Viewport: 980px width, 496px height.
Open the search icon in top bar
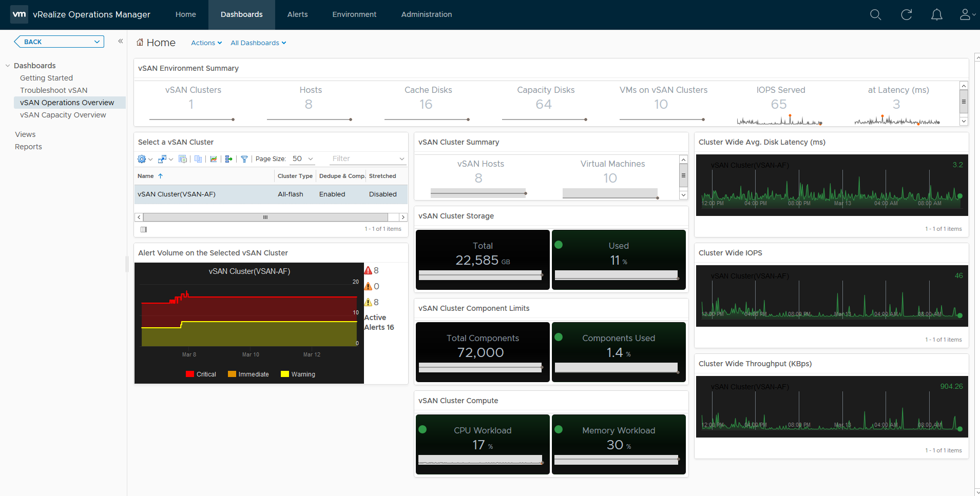coord(875,15)
